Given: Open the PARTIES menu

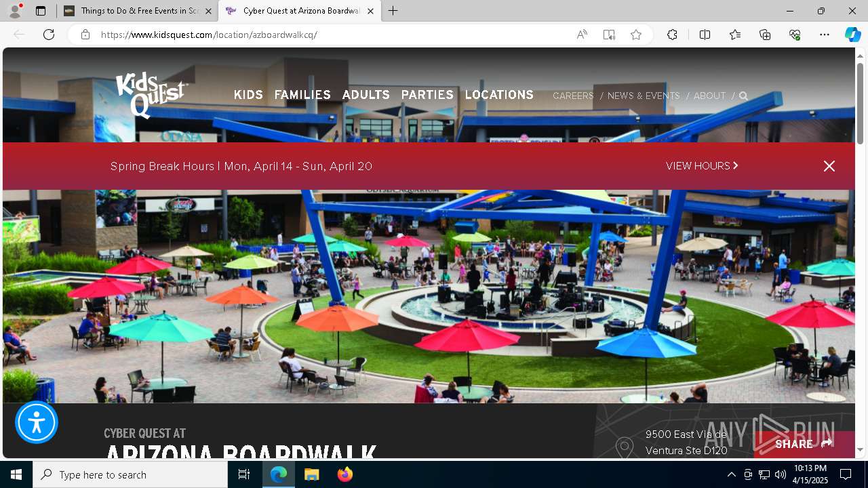Looking at the screenshot, I should (x=427, y=96).
